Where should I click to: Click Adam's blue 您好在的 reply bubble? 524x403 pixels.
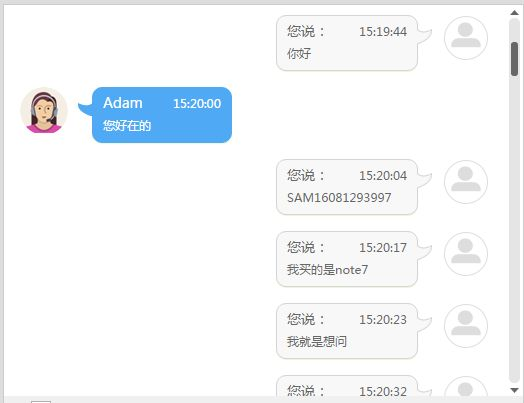point(162,115)
